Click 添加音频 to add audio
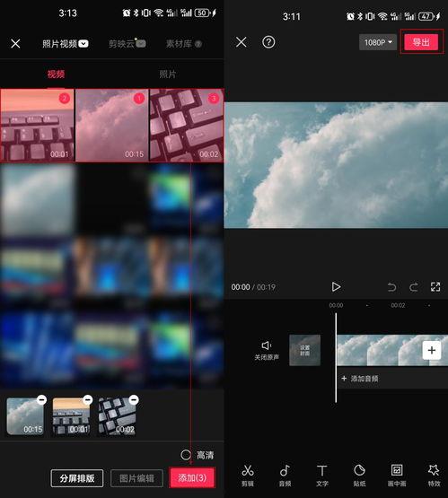Image resolution: width=448 pixels, height=498 pixels. [x=360, y=379]
